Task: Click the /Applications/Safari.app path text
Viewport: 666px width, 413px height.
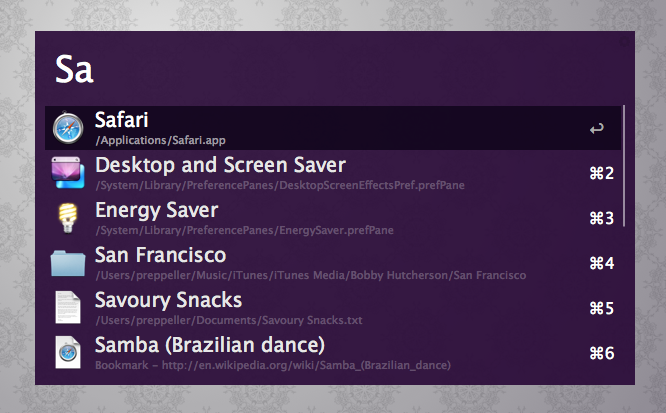Action: [160, 140]
